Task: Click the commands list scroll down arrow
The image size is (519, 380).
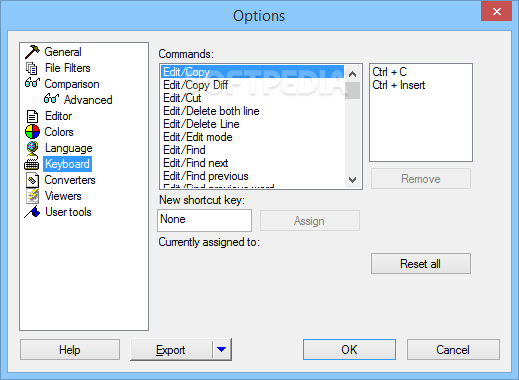Action: pyautogui.click(x=352, y=180)
